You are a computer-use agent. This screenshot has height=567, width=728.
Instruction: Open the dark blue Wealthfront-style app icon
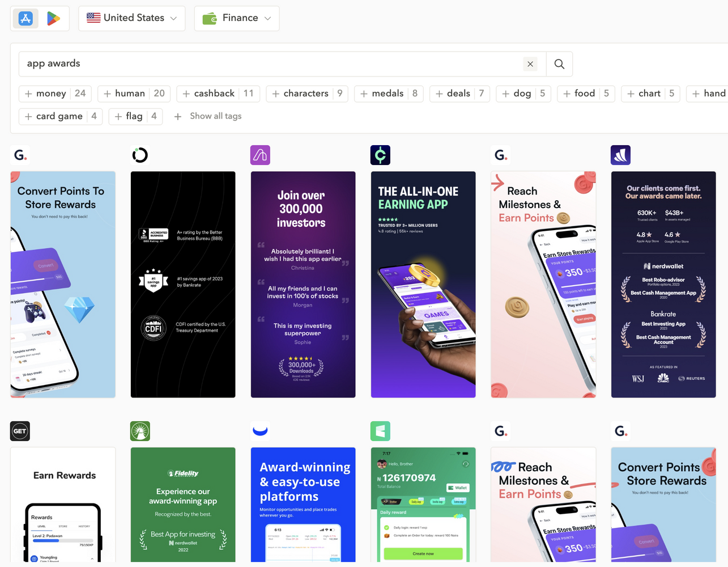pos(620,155)
